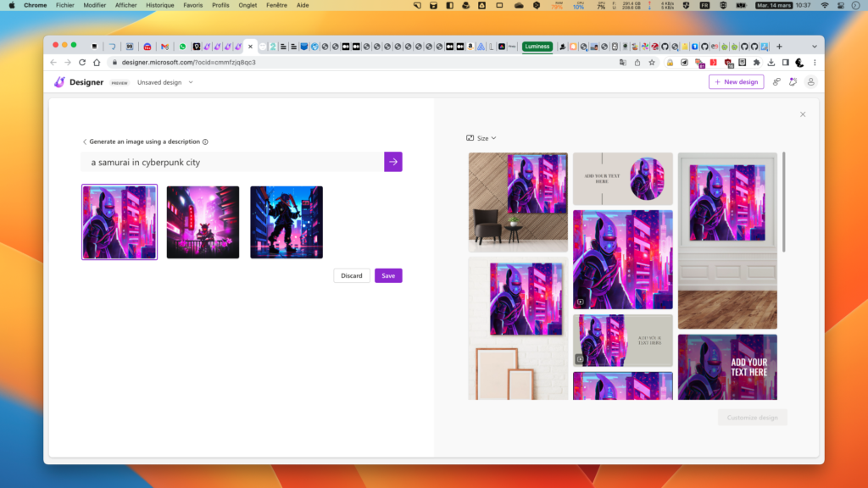Choose design with armchair and wood wall
Screen dimensions: 868x488
[518, 202]
